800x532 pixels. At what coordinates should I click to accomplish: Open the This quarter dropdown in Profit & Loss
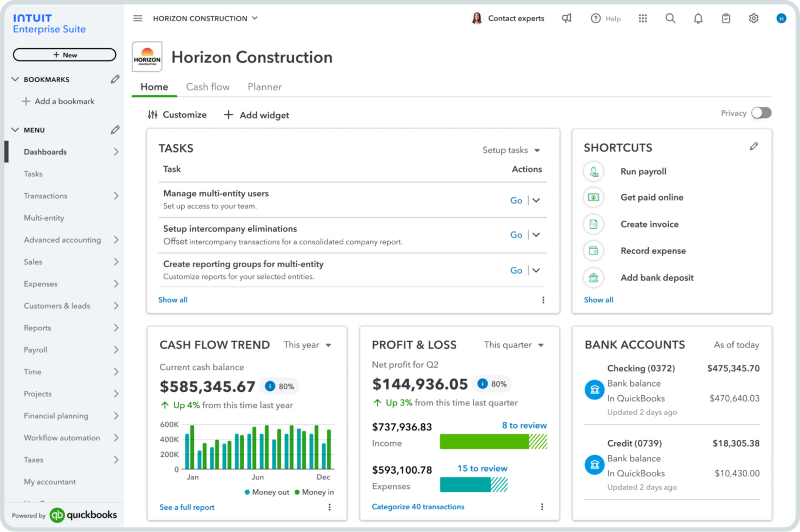[x=512, y=345]
